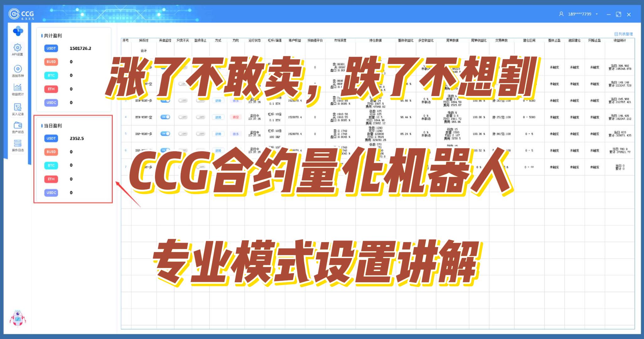The image size is (644, 339).
Task: Open 操作日志 in the sidebar
Action: [18, 146]
